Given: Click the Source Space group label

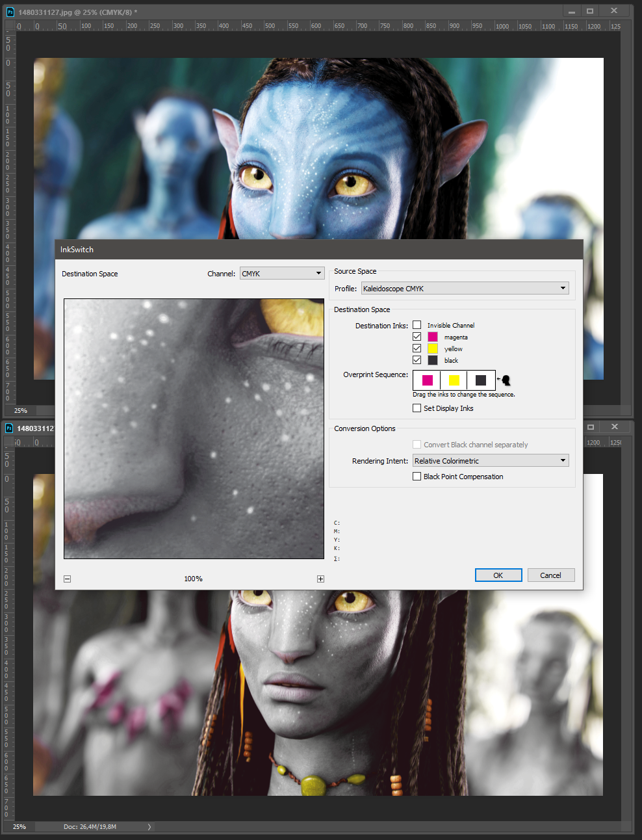Looking at the screenshot, I should [355, 271].
